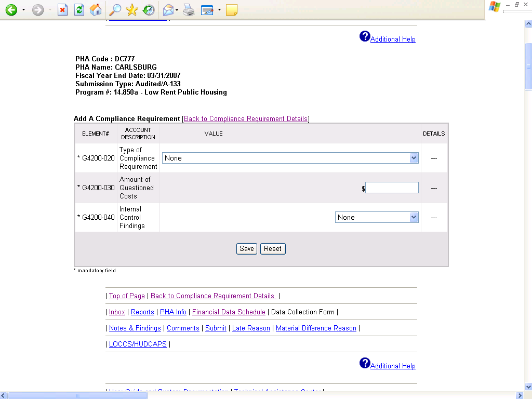Open the Favorites star icon
This screenshot has width=532, height=399.
pos(131,10)
